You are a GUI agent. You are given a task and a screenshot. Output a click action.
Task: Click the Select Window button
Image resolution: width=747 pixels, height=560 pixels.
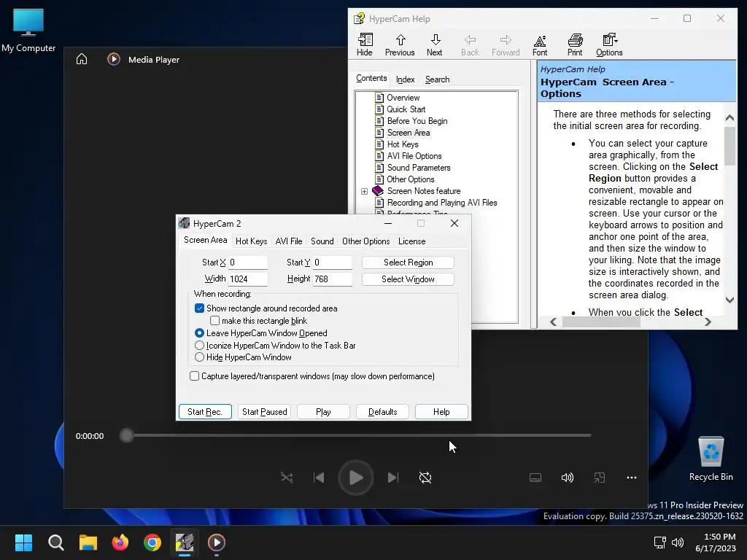click(408, 279)
